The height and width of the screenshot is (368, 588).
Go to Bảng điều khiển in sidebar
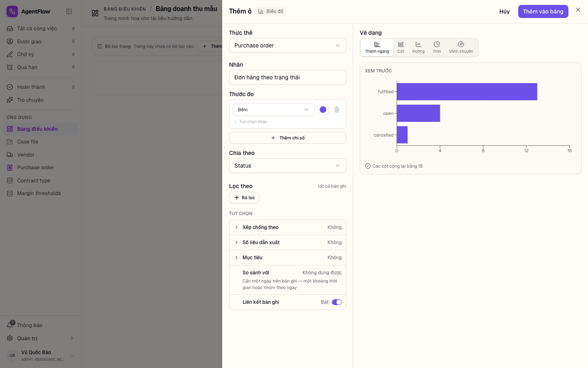click(41, 129)
